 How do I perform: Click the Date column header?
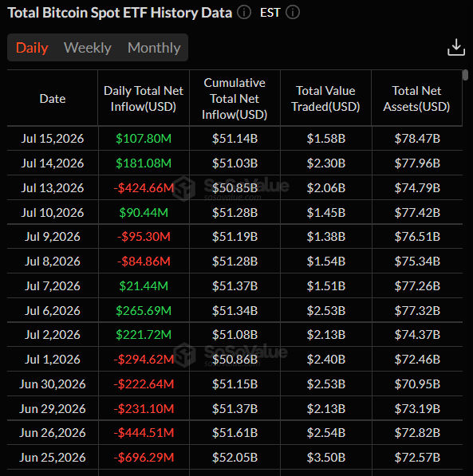click(53, 99)
